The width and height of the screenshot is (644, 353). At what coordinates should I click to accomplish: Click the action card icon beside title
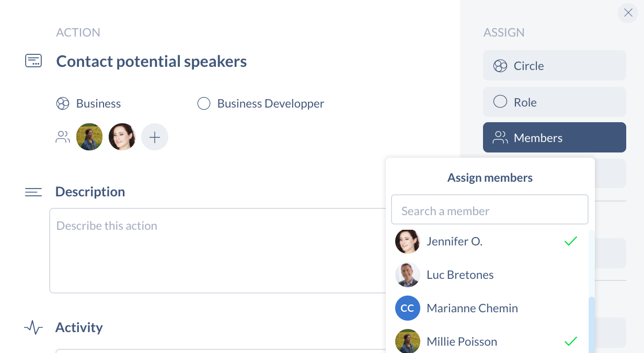[33, 61]
